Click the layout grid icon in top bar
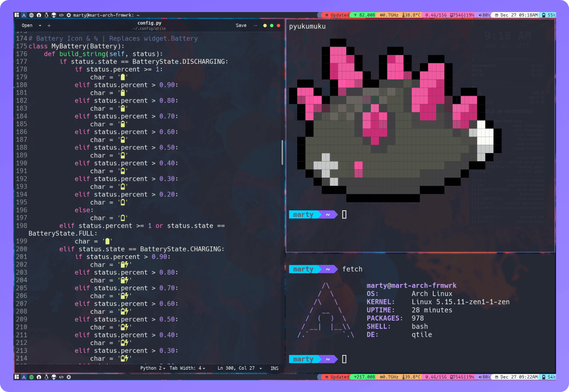The image size is (569, 392). 17,15
